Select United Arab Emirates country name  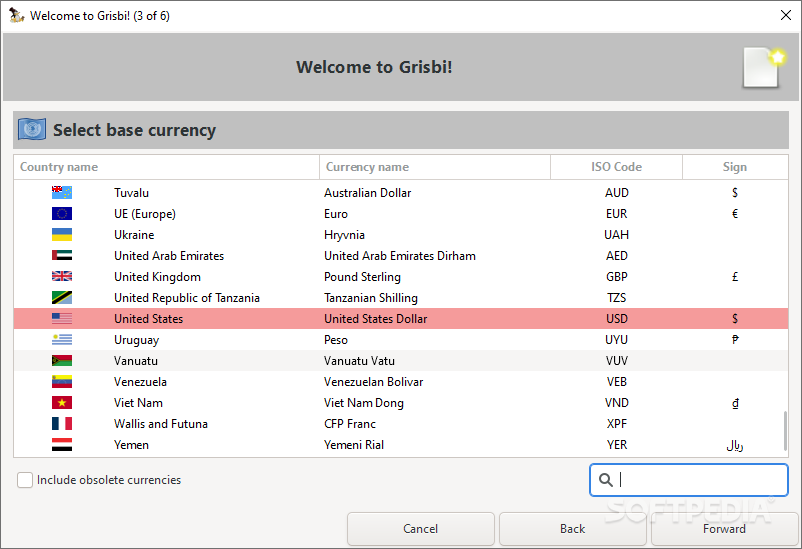coord(169,256)
